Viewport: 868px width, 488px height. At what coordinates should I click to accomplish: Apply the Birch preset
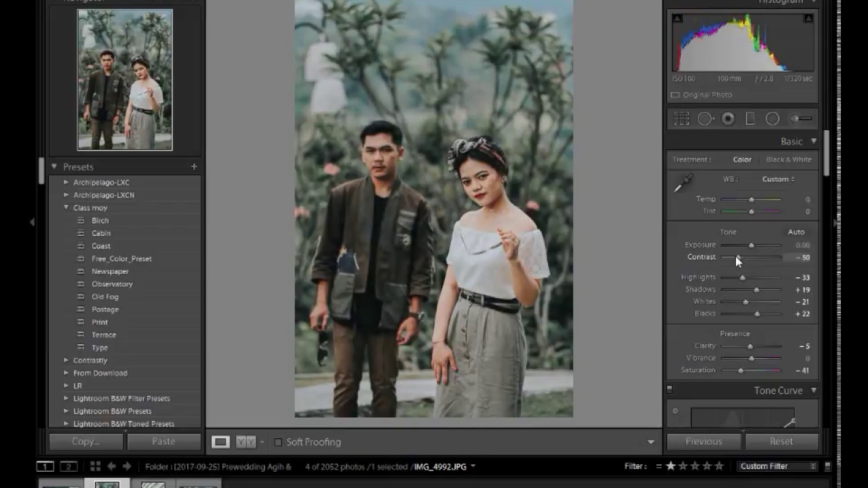(x=100, y=221)
